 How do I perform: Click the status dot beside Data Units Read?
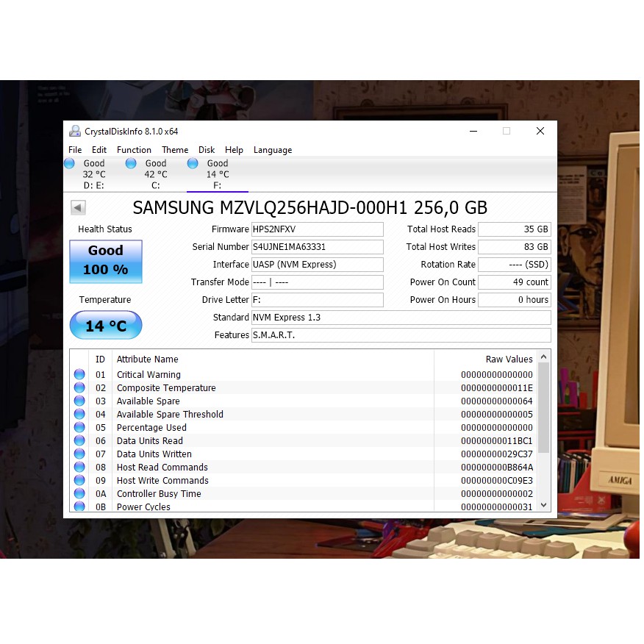[x=79, y=440]
